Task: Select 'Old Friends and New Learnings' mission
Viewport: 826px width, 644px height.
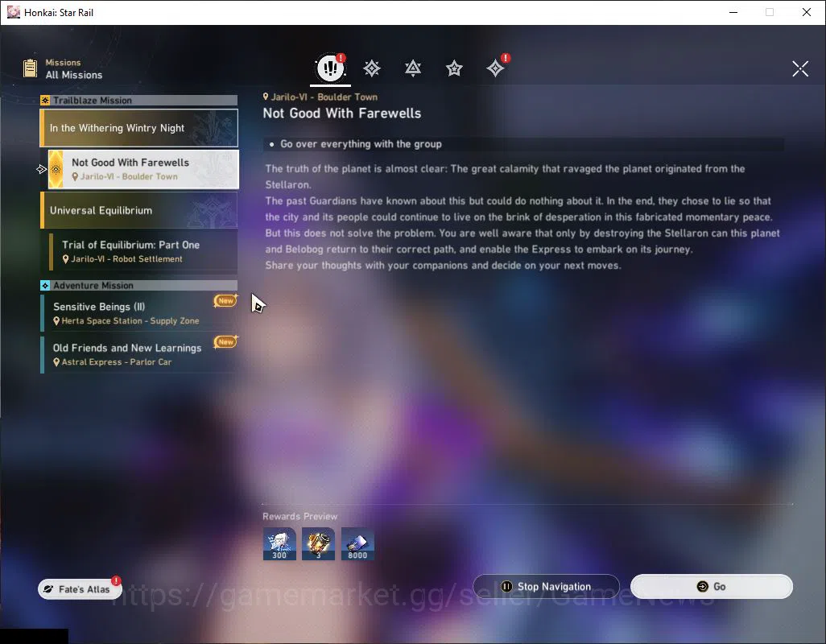Action: (139, 354)
